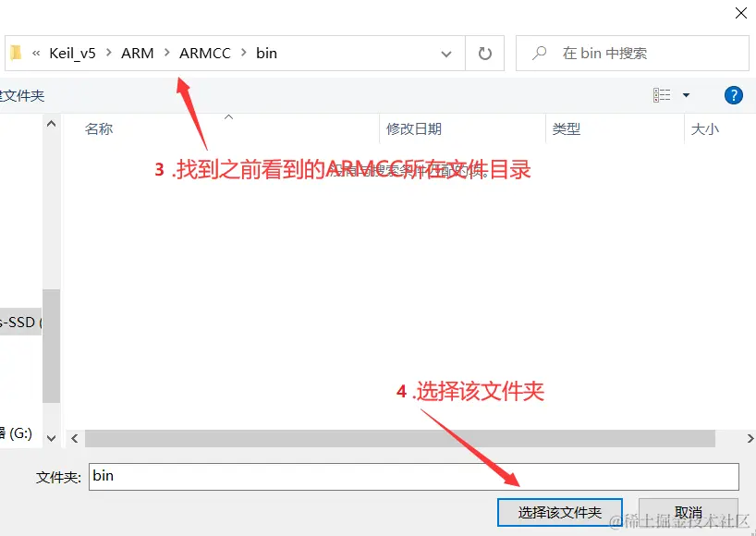Screen dimensions: 756x536
Task: Click the 文件夹 name input field
Action: point(414,477)
